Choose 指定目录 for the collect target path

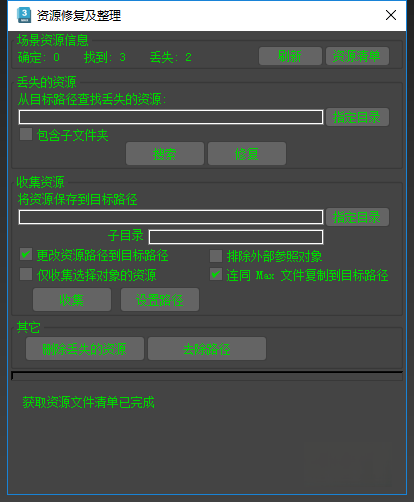(x=357, y=217)
